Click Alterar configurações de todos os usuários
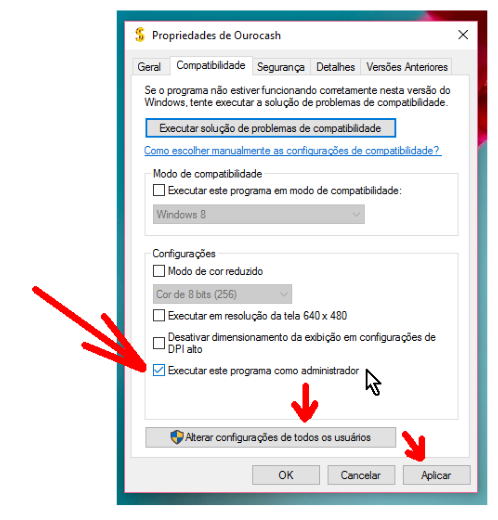This screenshot has height=520, width=498. click(x=271, y=437)
